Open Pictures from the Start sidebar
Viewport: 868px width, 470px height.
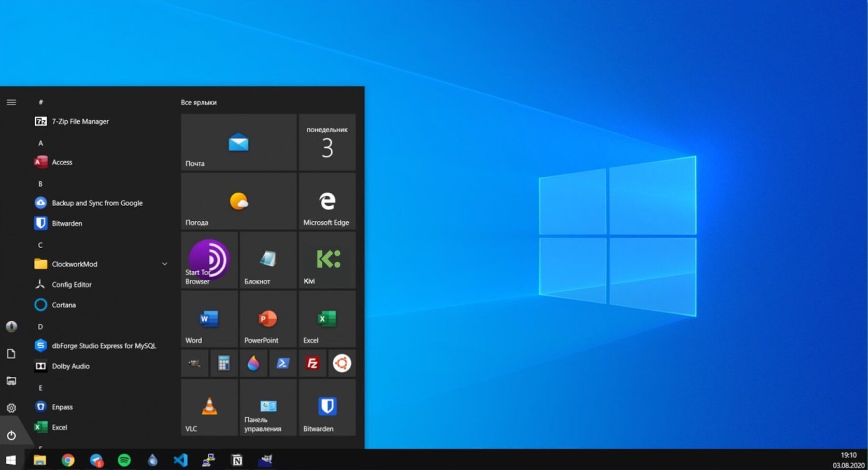click(x=11, y=381)
